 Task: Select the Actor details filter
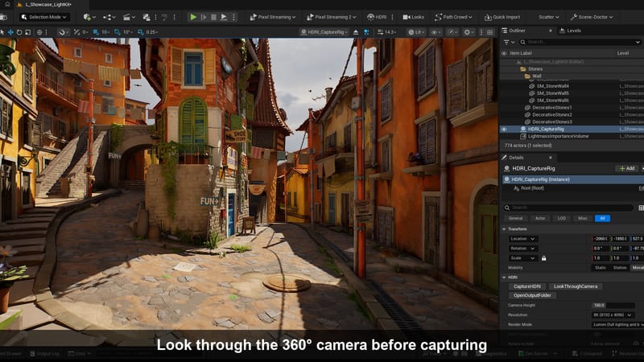coord(539,218)
